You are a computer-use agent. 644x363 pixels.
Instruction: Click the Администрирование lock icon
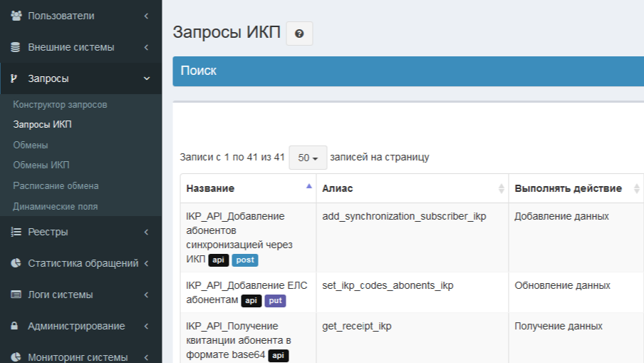14,326
